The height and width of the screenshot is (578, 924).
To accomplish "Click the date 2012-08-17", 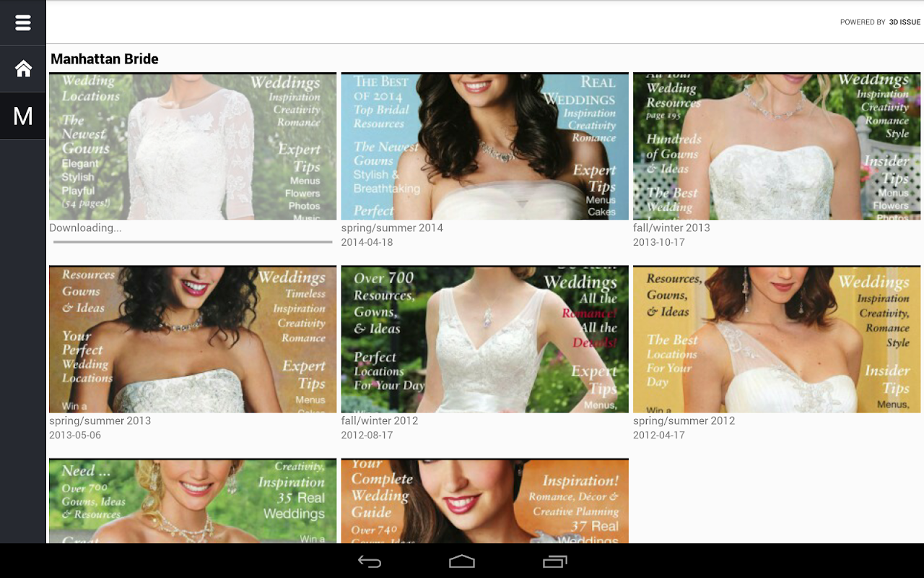I will [367, 436].
